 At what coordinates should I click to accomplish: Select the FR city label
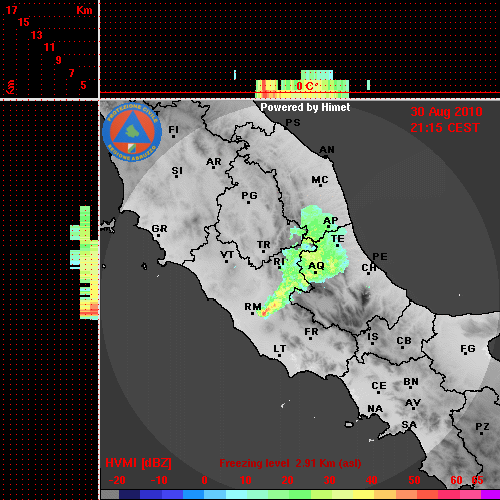click(x=311, y=332)
